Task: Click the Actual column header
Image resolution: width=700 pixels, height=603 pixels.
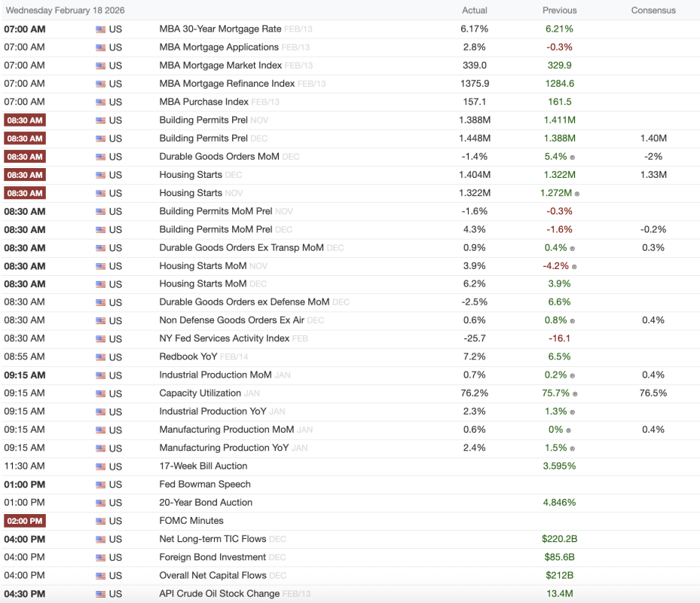Action: [x=474, y=11]
